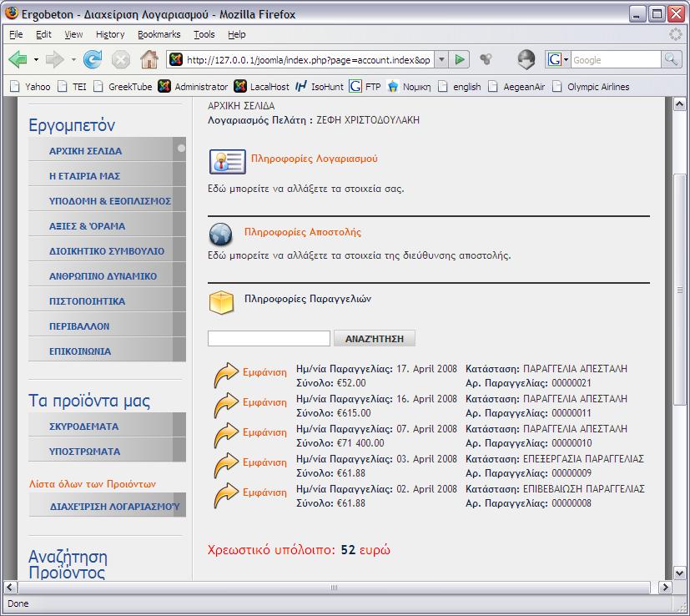Click the Google search box in toolbar

pos(616,59)
